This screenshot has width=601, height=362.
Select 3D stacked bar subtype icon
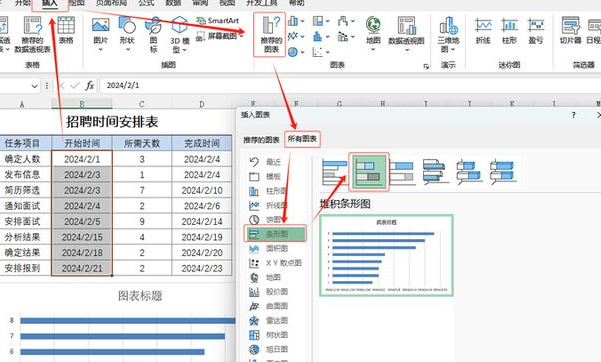pos(469,172)
